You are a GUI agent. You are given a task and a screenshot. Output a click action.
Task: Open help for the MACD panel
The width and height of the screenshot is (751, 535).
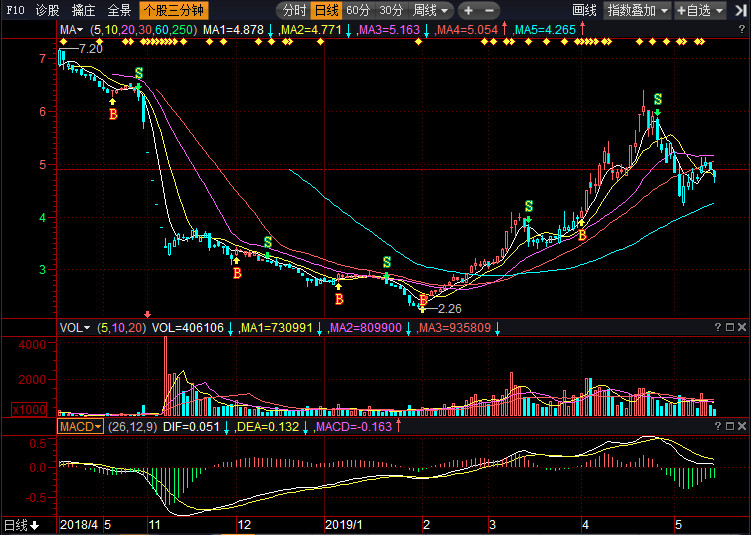718,427
